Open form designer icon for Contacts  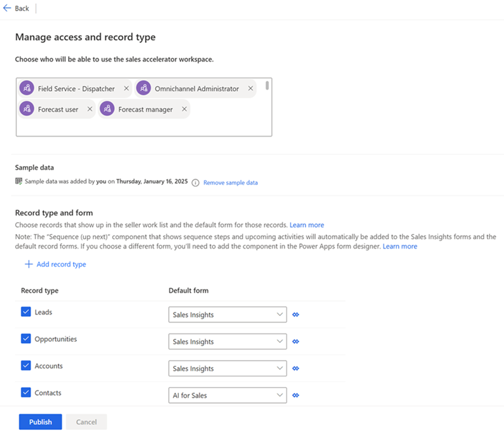point(295,395)
